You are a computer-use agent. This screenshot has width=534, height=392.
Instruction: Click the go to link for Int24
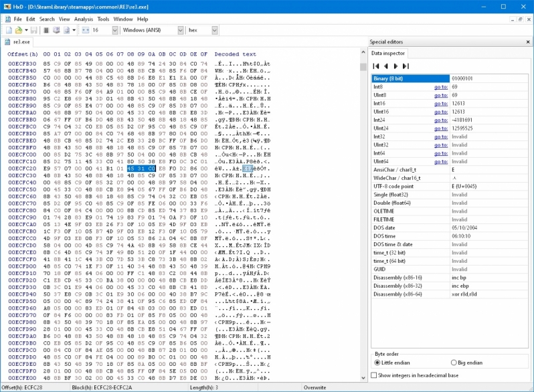tap(441, 120)
